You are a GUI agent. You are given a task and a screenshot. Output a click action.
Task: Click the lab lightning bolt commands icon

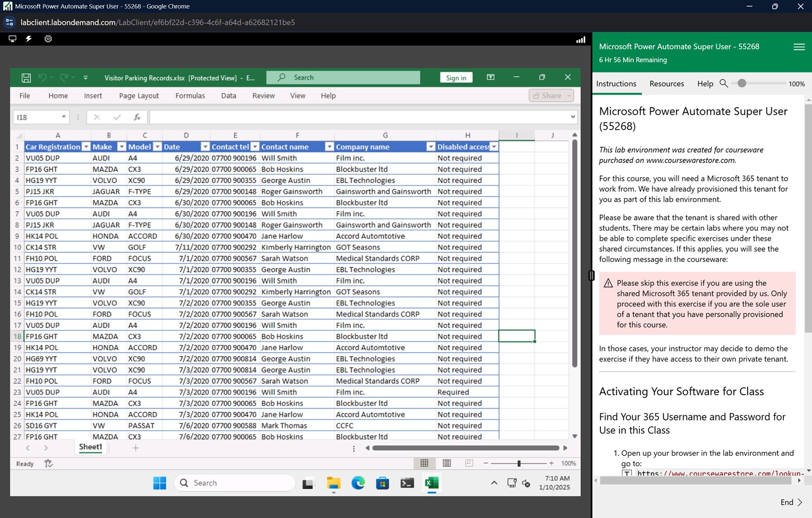tap(29, 39)
